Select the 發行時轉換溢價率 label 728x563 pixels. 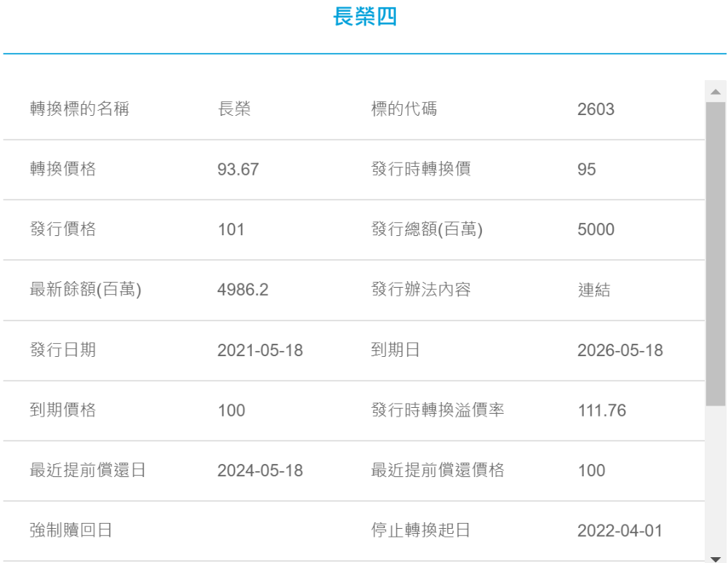438,410
